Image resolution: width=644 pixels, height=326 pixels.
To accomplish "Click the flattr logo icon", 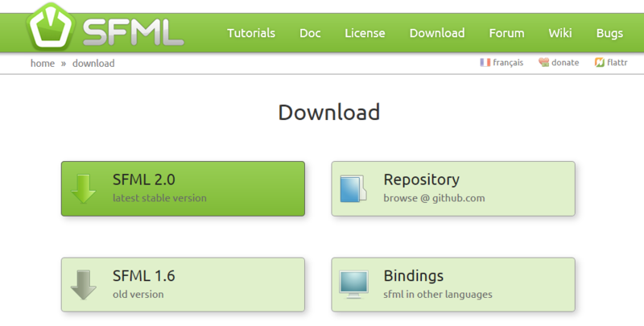I will (x=599, y=63).
